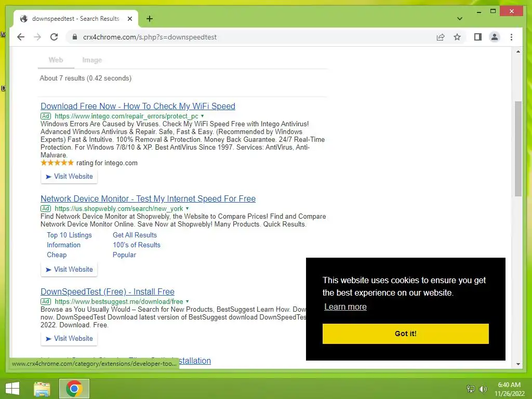Click the forward navigation arrow
Image resolution: width=532 pixels, height=399 pixels.
tap(37, 37)
